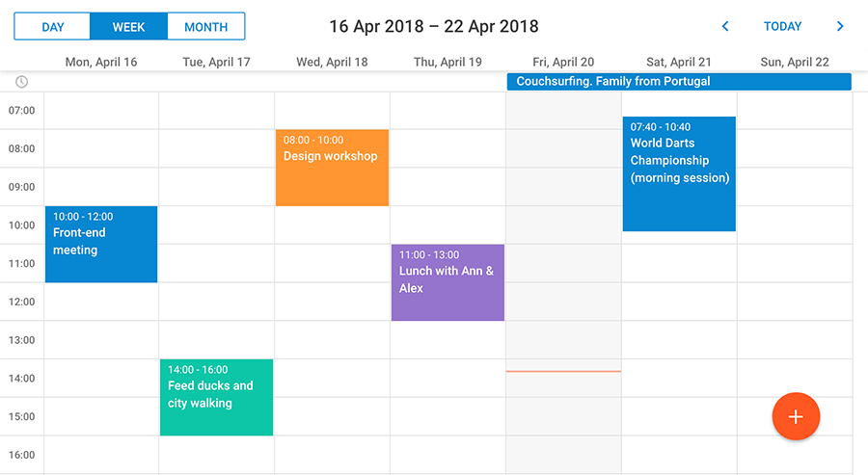The height and width of the screenshot is (475, 868).
Task: Switch to the Month view
Action: click(206, 27)
